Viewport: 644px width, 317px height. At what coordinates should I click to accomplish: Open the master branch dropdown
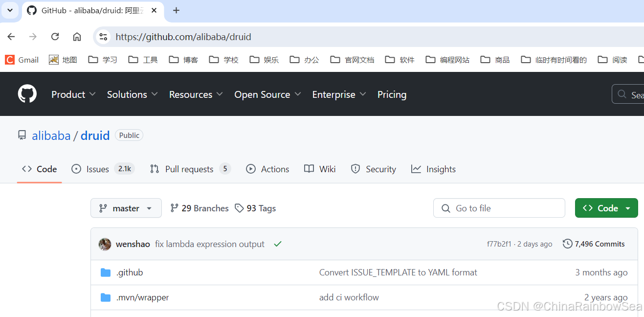[x=126, y=208]
